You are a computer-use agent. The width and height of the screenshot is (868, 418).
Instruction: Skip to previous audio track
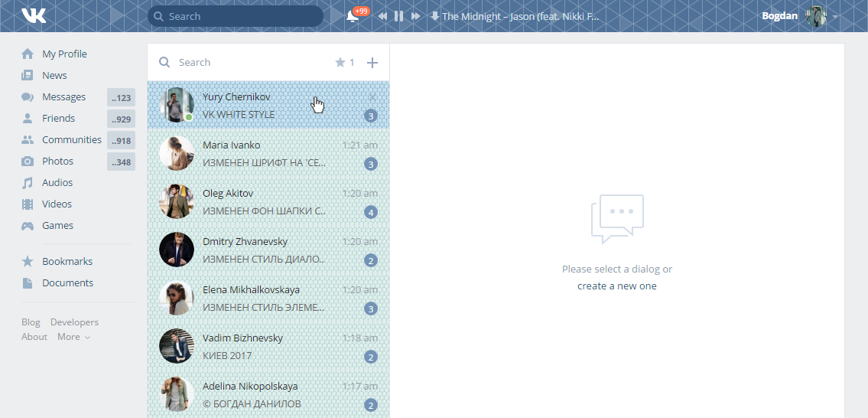pos(382,16)
